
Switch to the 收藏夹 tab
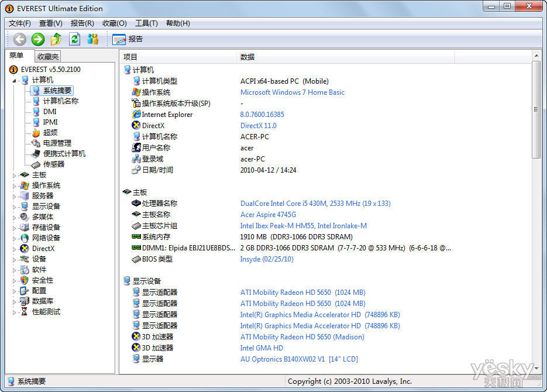click(48, 57)
